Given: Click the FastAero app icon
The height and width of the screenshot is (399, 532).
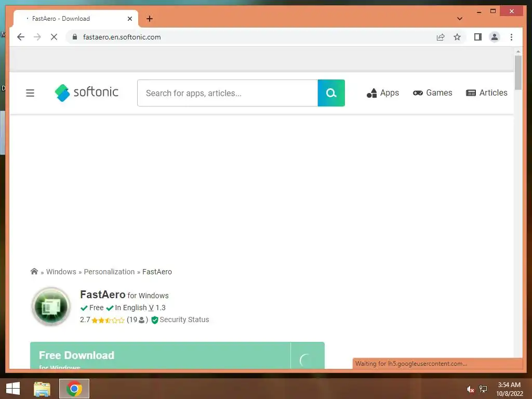Looking at the screenshot, I should tap(51, 307).
